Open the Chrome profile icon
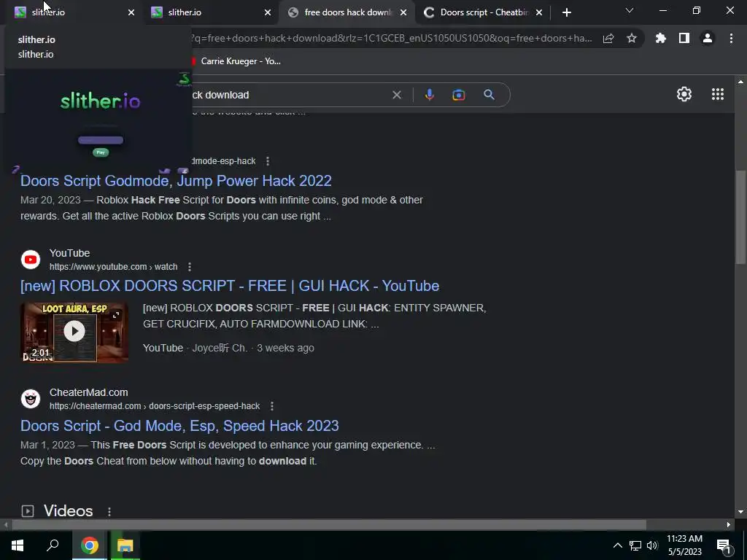The width and height of the screenshot is (747, 560). click(708, 39)
